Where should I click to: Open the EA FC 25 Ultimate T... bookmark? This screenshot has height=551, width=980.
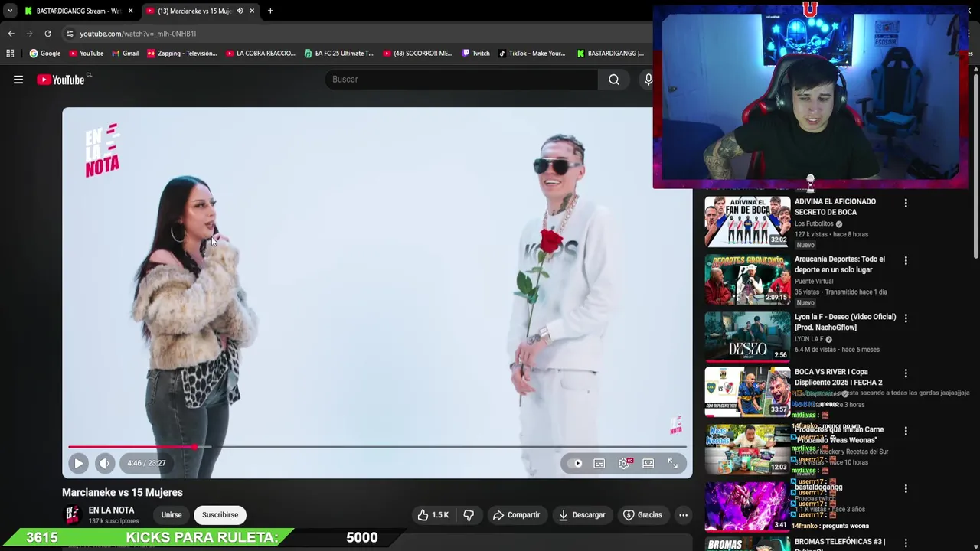pyautogui.click(x=338, y=54)
